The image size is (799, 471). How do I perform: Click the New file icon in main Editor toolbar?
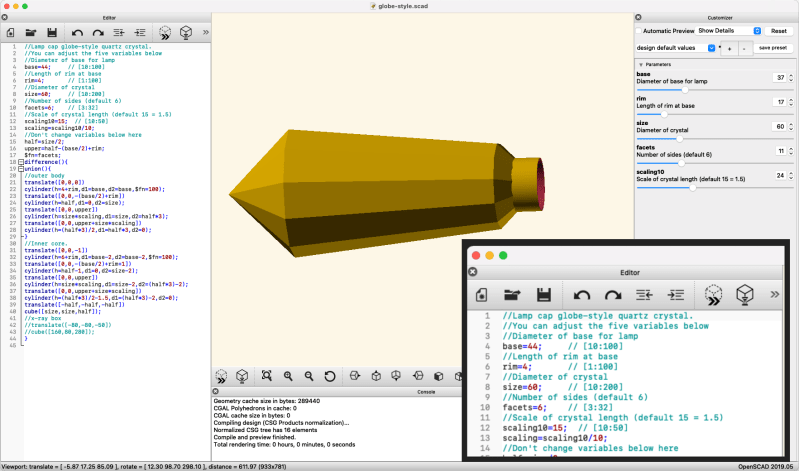[x=12, y=32]
